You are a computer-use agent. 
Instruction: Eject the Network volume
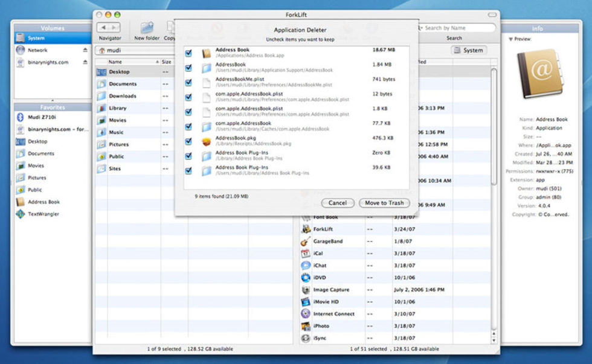coord(85,50)
